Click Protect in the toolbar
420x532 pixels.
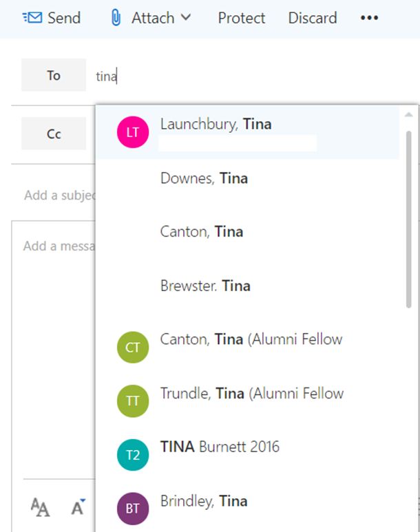pyautogui.click(x=242, y=18)
